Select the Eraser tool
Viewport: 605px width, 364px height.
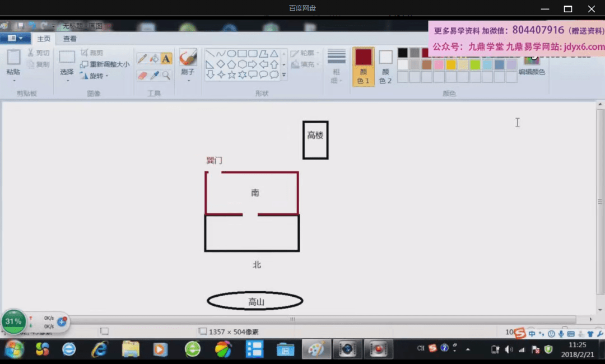tap(142, 75)
